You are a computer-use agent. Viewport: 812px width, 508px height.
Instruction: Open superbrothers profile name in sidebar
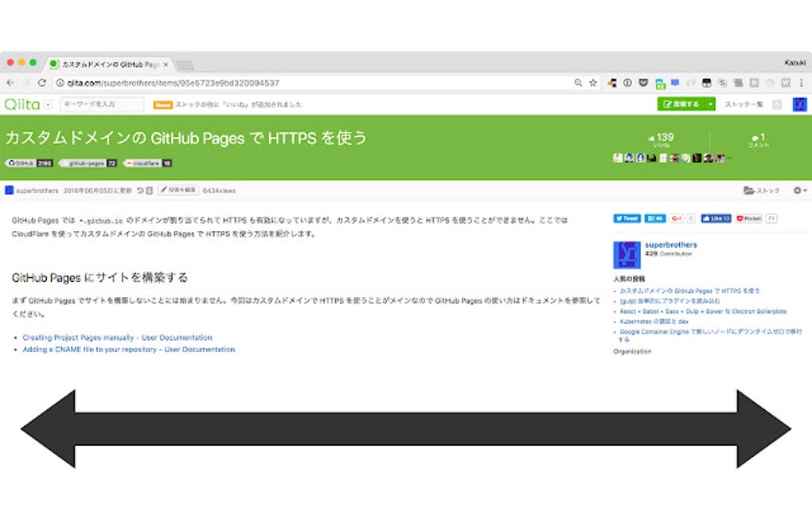670,245
